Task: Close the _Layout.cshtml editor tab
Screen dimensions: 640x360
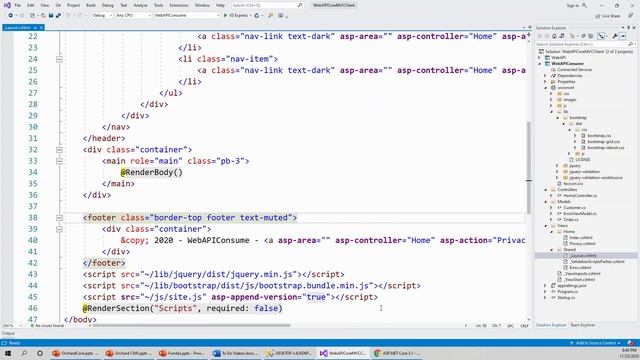Action: click(41, 28)
